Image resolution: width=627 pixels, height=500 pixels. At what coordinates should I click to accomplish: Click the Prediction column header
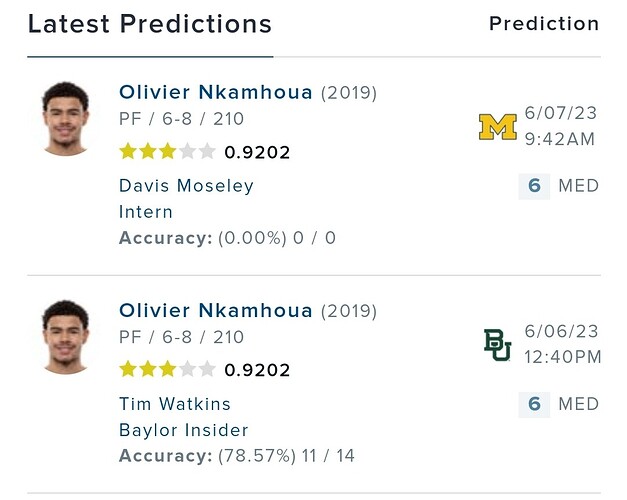543,24
